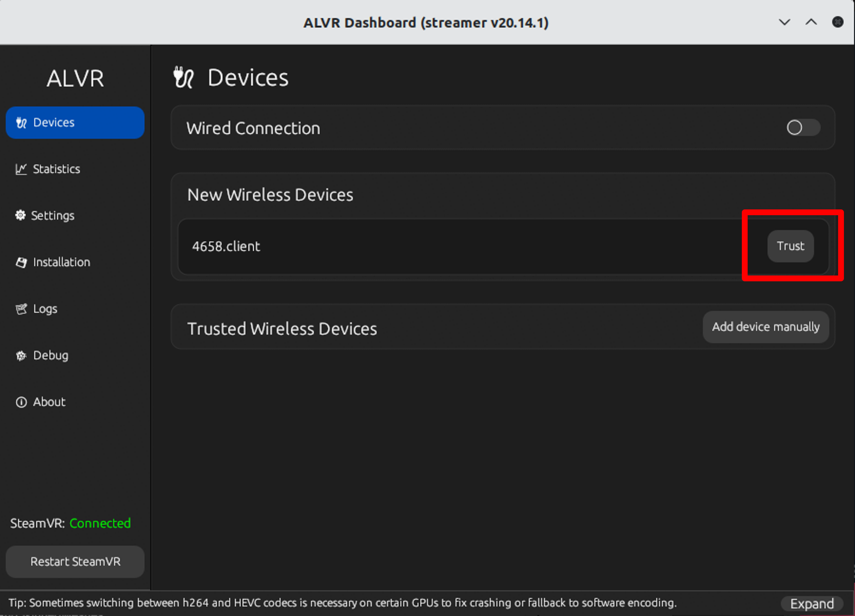
Task: Trust the 4658.client device
Action: pyautogui.click(x=791, y=246)
